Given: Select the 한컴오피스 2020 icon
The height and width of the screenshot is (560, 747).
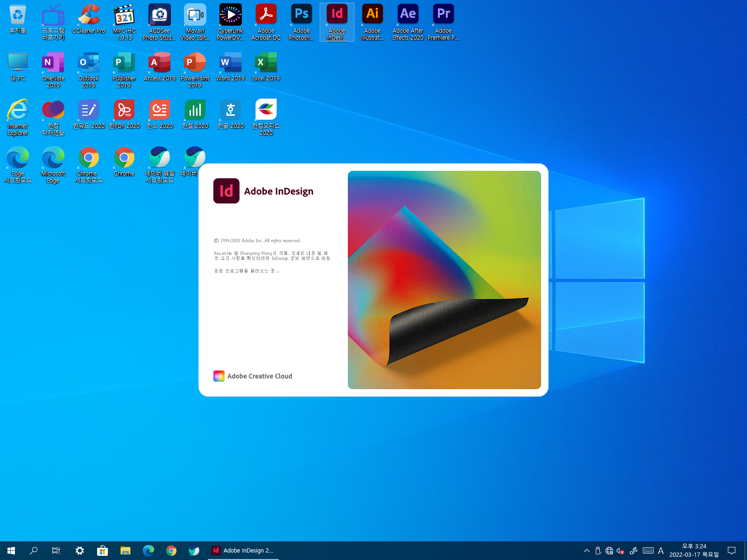Looking at the screenshot, I should 266,118.
